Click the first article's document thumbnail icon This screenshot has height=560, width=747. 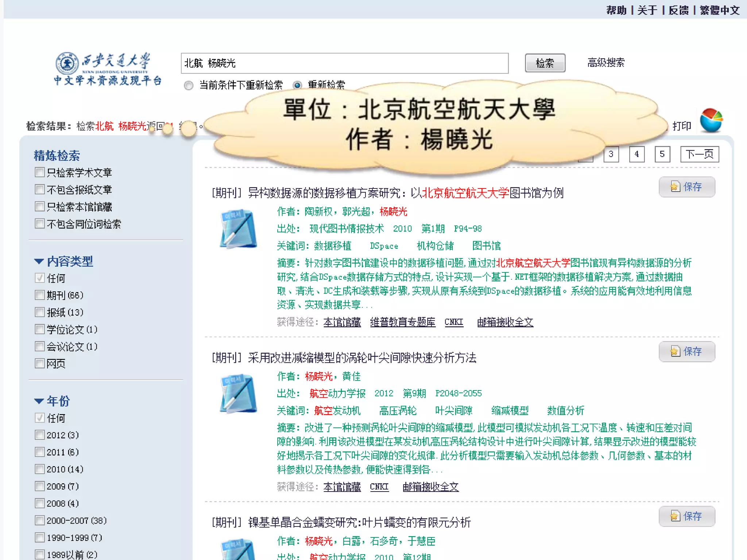pyautogui.click(x=238, y=229)
